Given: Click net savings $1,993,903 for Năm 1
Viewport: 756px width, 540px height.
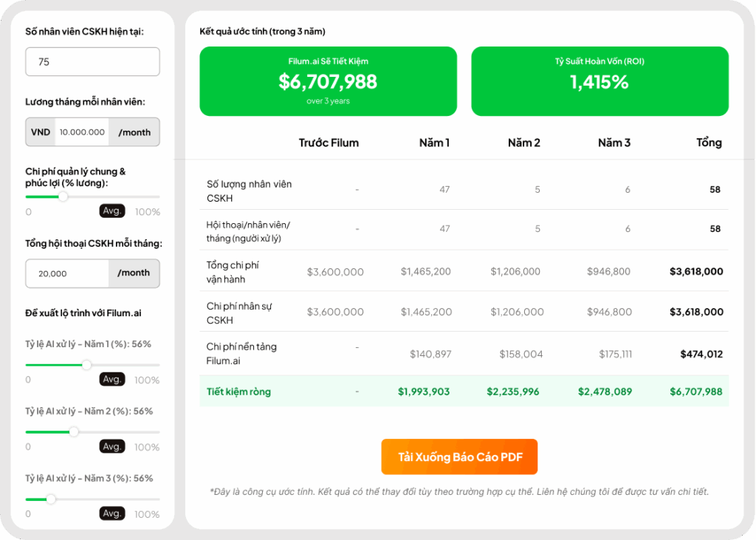Looking at the screenshot, I should point(424,392).
